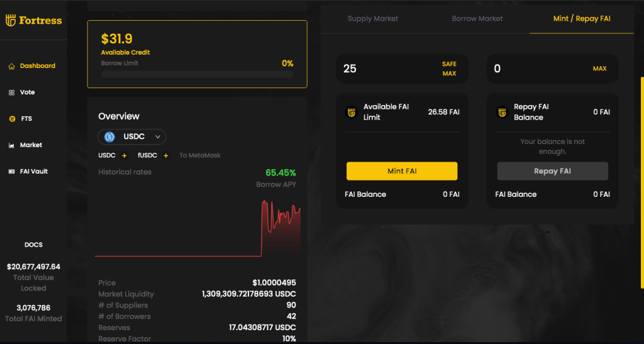Add USDC token with plus icon
644x344 pixels.
(x=124, y=155)
